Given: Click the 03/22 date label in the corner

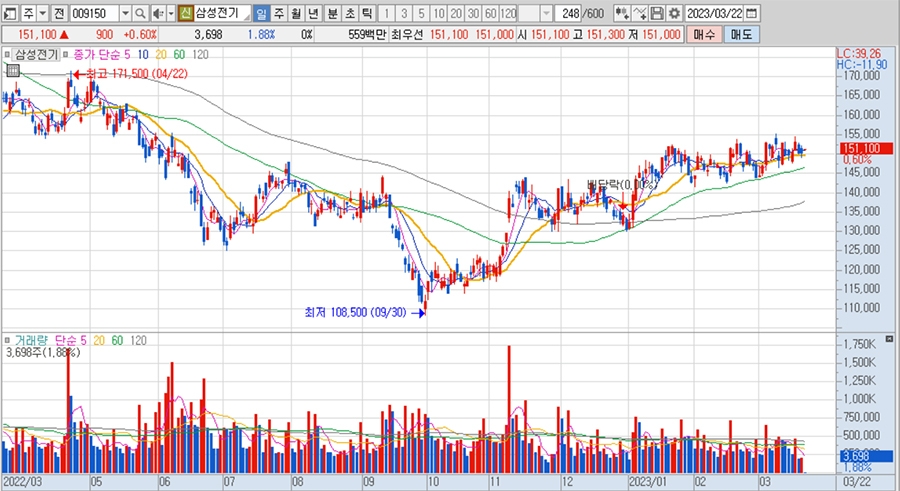Looking at the screenshot, I should [x=856, y=481].
